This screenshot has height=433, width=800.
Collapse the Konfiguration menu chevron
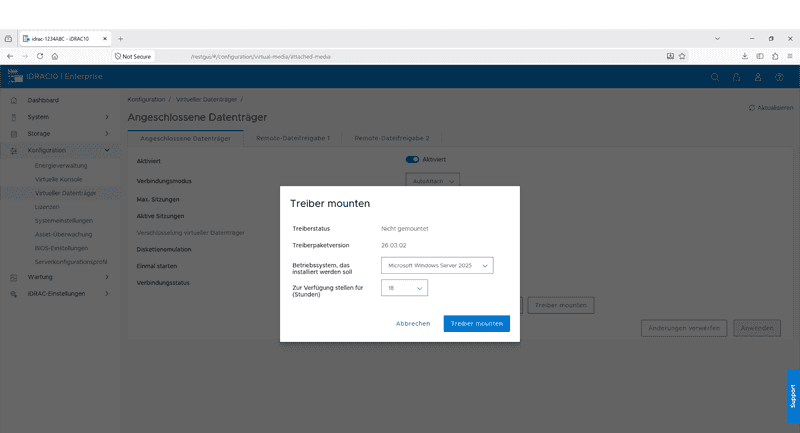(107, 150)
